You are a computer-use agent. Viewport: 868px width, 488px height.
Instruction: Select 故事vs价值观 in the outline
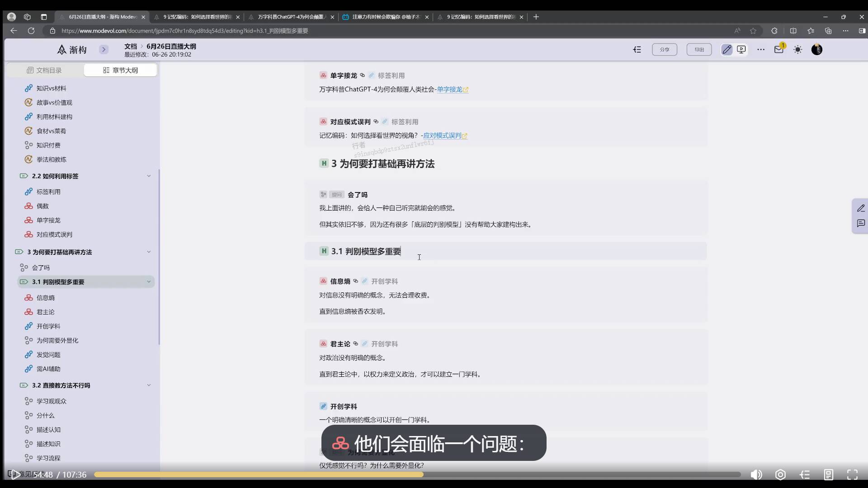click(x=54, y=103)
